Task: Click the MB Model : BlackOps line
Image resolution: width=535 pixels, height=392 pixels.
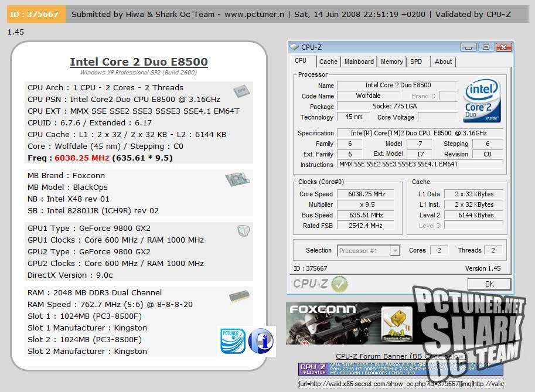Action: coord(67,188)
